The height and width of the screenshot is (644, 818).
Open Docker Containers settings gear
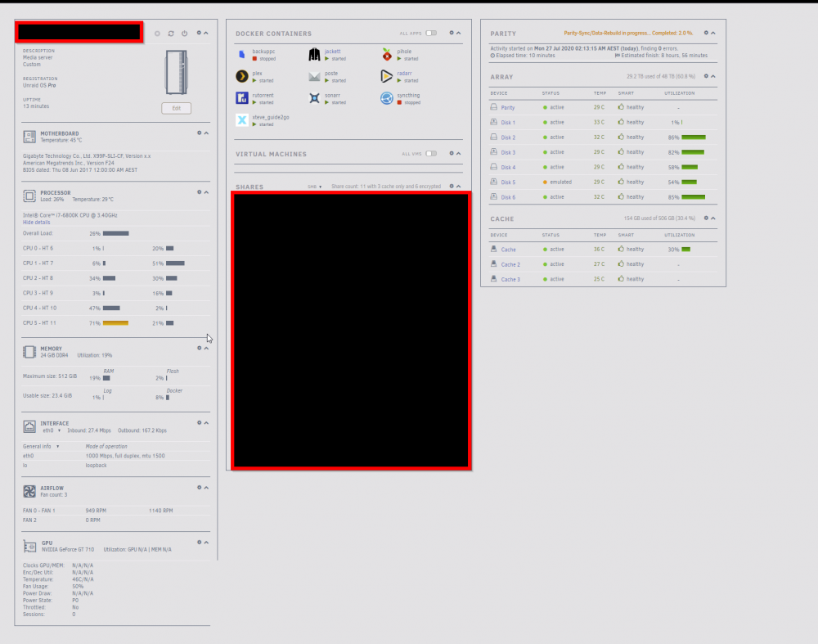point(452,33)
